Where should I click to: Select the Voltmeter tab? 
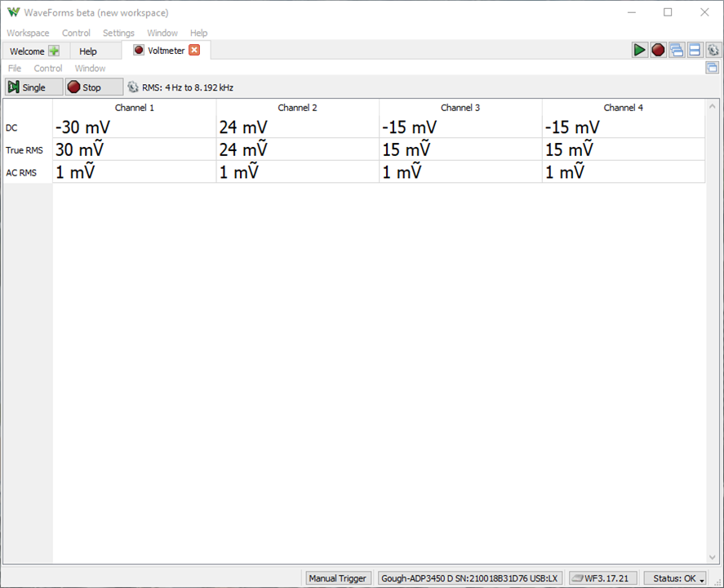click(x=167, y=50)
